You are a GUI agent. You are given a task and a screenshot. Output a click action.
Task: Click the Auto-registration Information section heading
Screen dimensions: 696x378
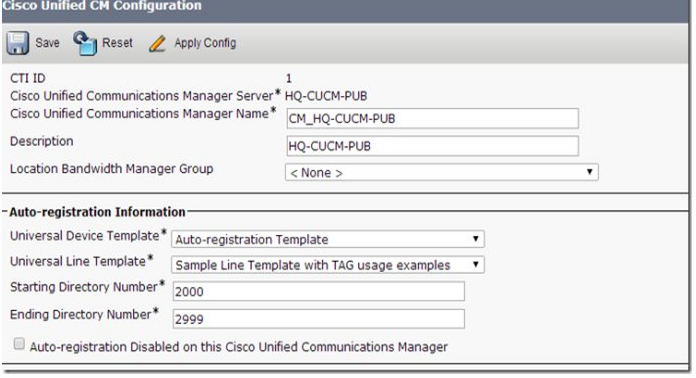(97, 212)
